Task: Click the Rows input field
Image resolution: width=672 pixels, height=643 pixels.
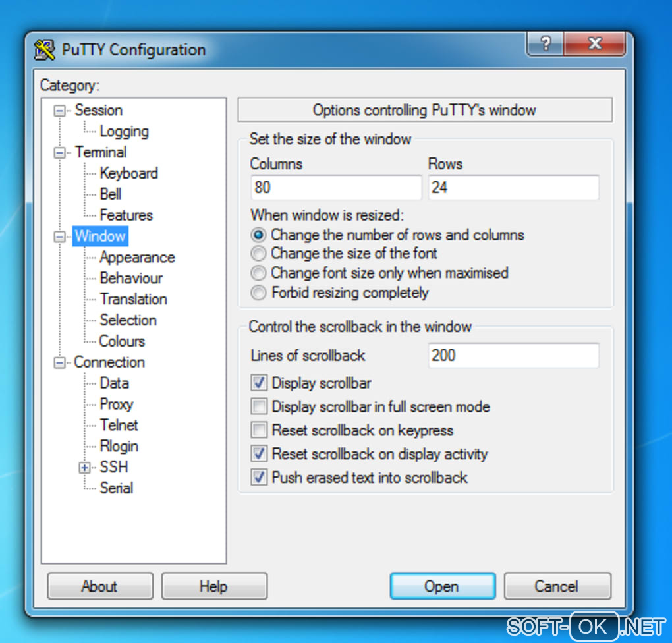Action: point(513,187)
